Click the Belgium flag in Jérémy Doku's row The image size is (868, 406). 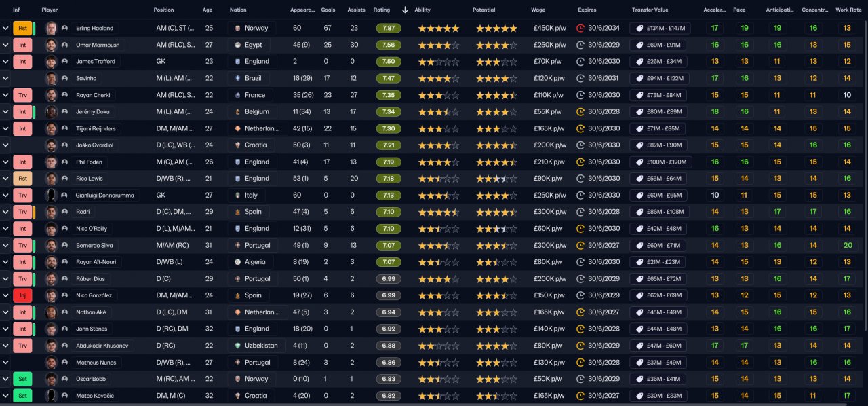237,111
